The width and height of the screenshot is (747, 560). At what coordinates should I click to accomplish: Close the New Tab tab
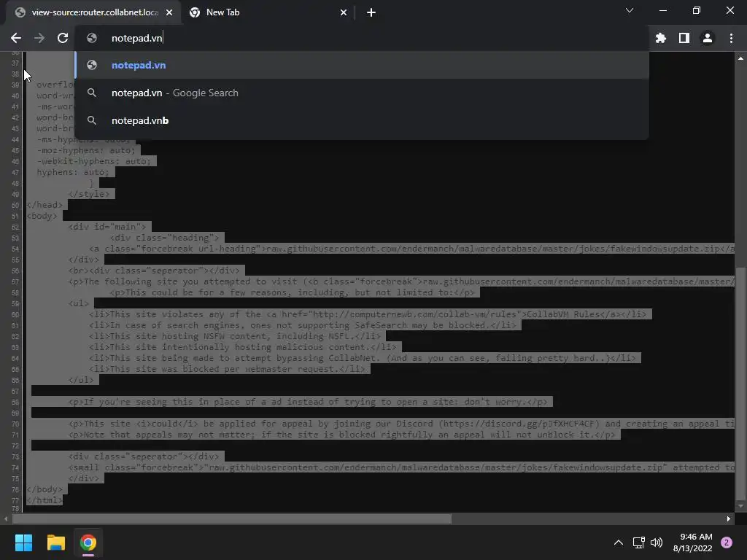[x=344, y=12]
